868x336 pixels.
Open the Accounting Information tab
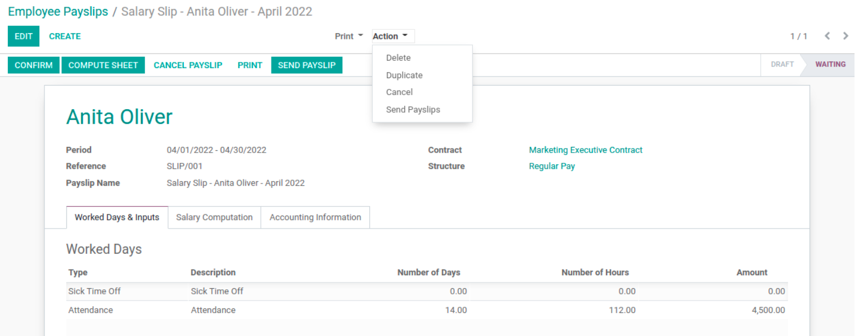tap(315, 217)
